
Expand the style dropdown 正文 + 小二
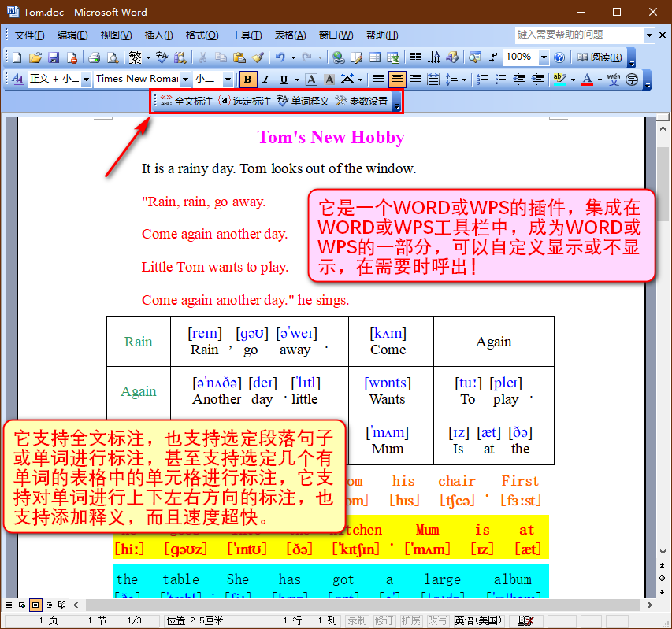pyautogui.click(x=86, y=80)
